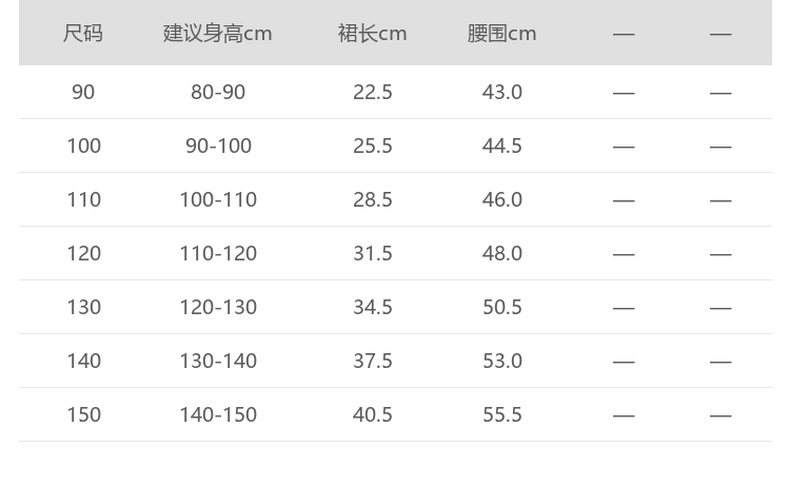Select size 130 in the size column
Screen dimensions: 790x485
tap(84, 307)
